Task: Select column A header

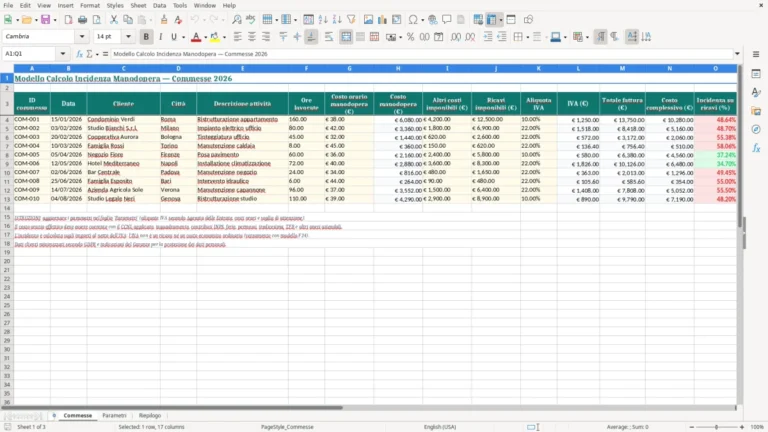Action: [x=32, y=69]
